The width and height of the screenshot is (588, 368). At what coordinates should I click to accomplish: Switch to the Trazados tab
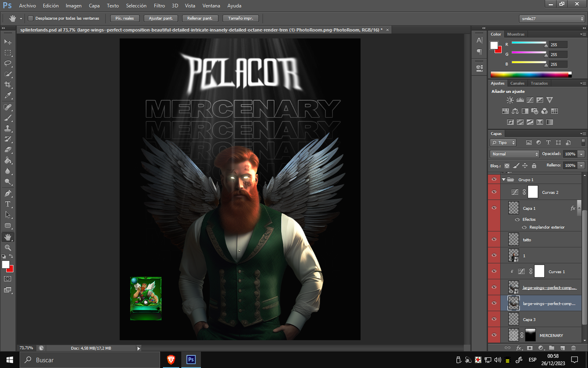[539, 83]
